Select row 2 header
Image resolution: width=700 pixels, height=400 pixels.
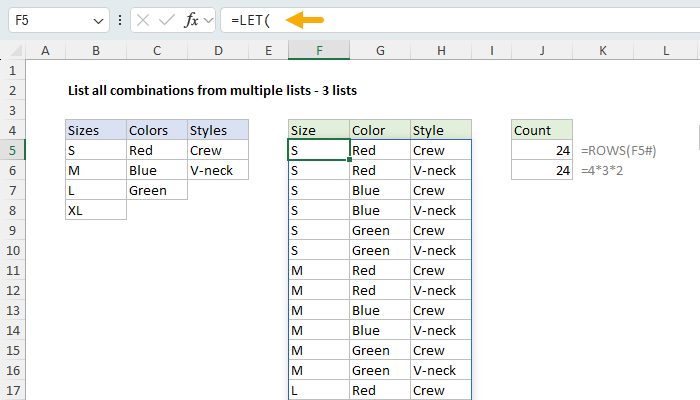click(12, 91)
